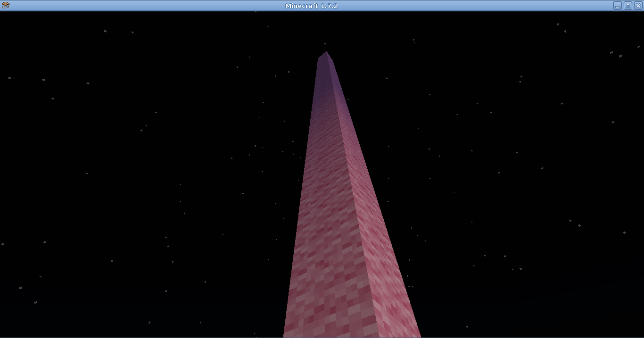
Task: Minimize the Minecraft 1.7.2 window
Action: (617, 6)
